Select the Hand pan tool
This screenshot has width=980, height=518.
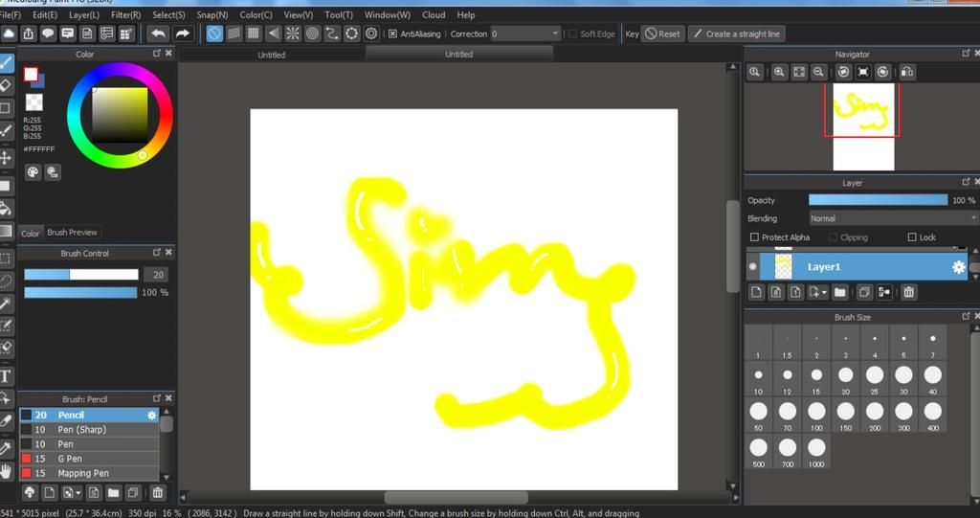click(6, 470)
